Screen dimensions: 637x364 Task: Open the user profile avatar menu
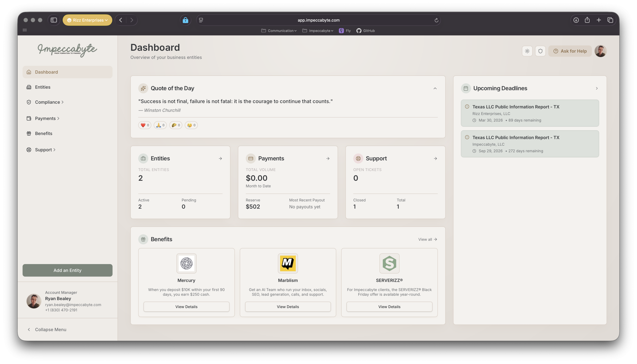click(x=600, y=51)
